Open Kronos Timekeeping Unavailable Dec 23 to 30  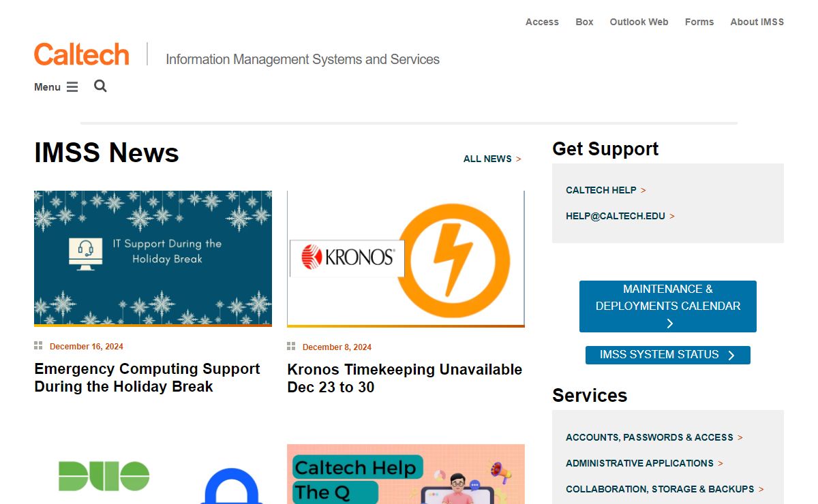pos(404,378)
